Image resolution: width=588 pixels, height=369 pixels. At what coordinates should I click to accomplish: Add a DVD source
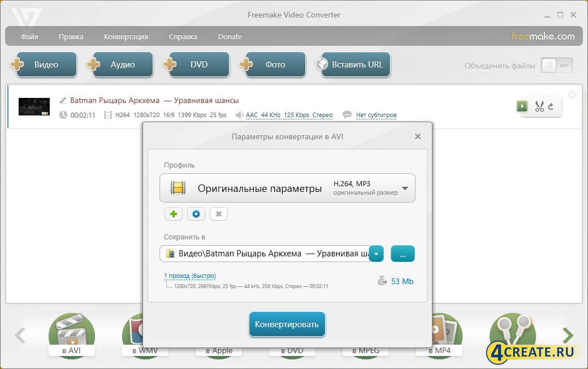coord(197,64)
